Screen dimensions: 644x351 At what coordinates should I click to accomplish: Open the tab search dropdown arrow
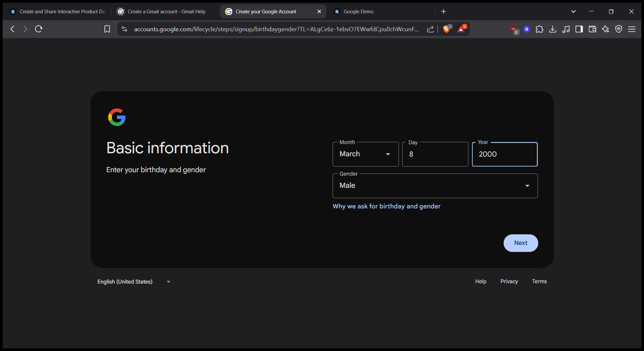(573, 12)
